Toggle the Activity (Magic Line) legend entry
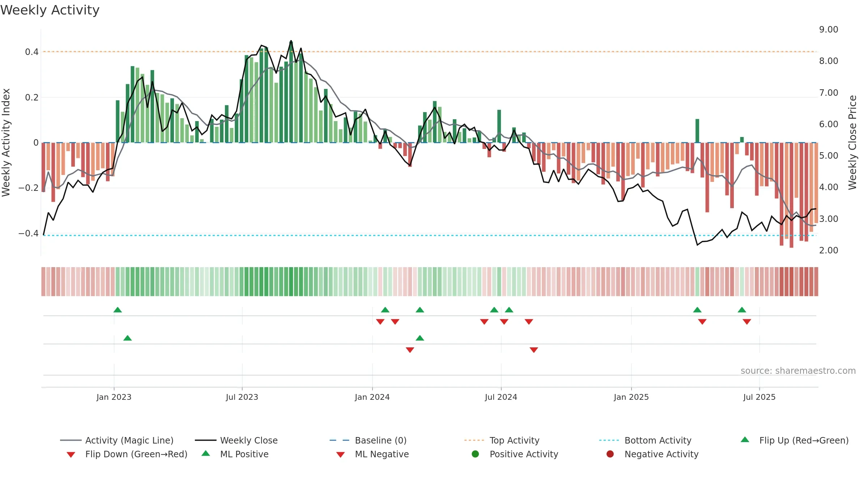 tap(116, 440)
